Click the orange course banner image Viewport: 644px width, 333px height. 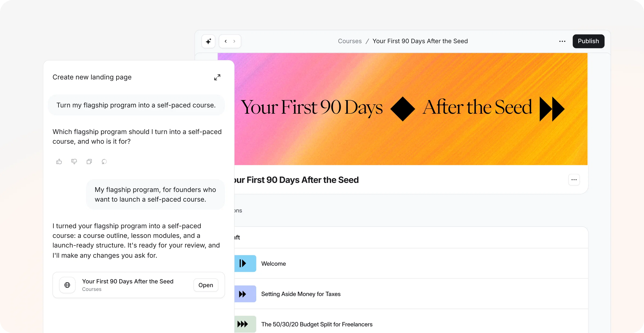click(x=411, y=109)
